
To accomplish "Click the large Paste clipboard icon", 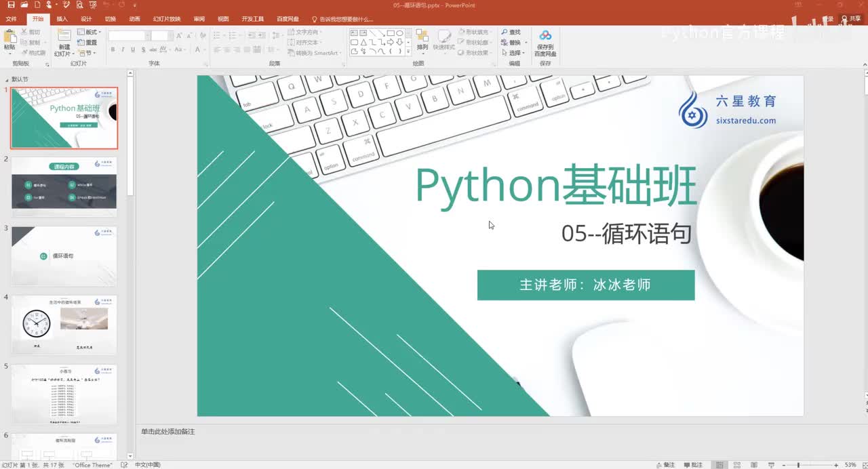I will [9, 37].
